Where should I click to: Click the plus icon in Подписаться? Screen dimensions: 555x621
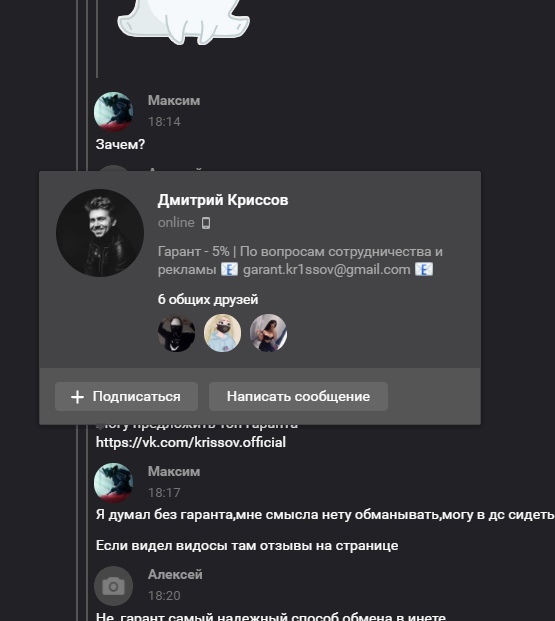tap(77, 397)
